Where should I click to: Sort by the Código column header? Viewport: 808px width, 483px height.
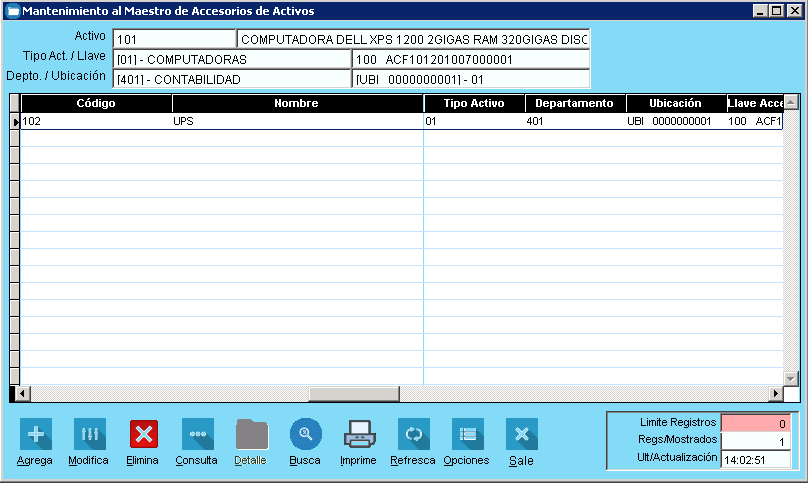(x=96, y=103)
